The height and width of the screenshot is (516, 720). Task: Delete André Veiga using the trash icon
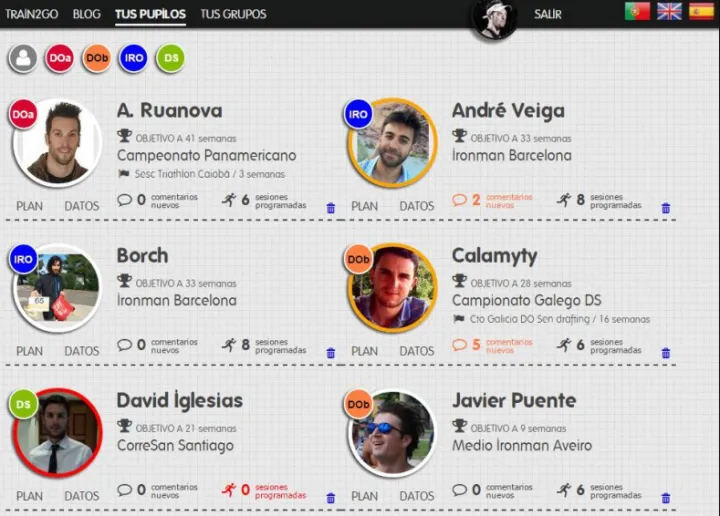tap(666, 208)
